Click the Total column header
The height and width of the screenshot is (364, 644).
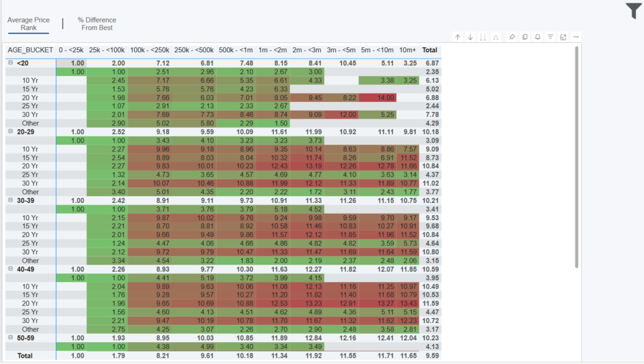430,50
